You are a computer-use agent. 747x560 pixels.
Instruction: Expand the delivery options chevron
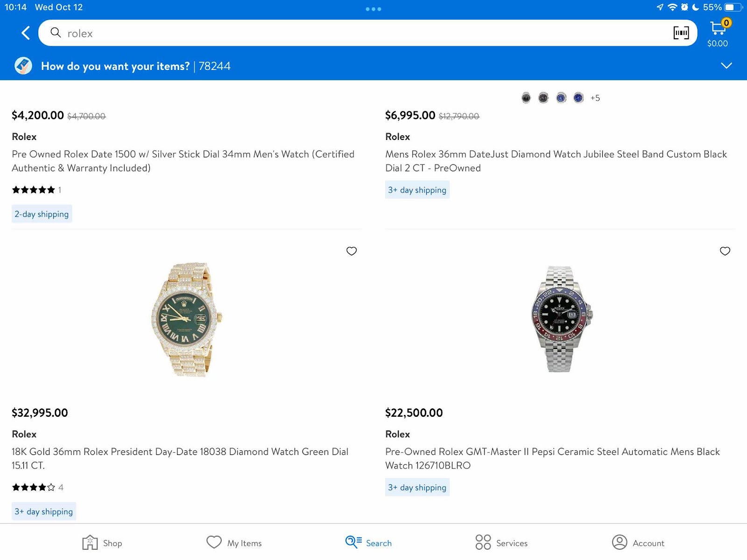pos(726,66)
